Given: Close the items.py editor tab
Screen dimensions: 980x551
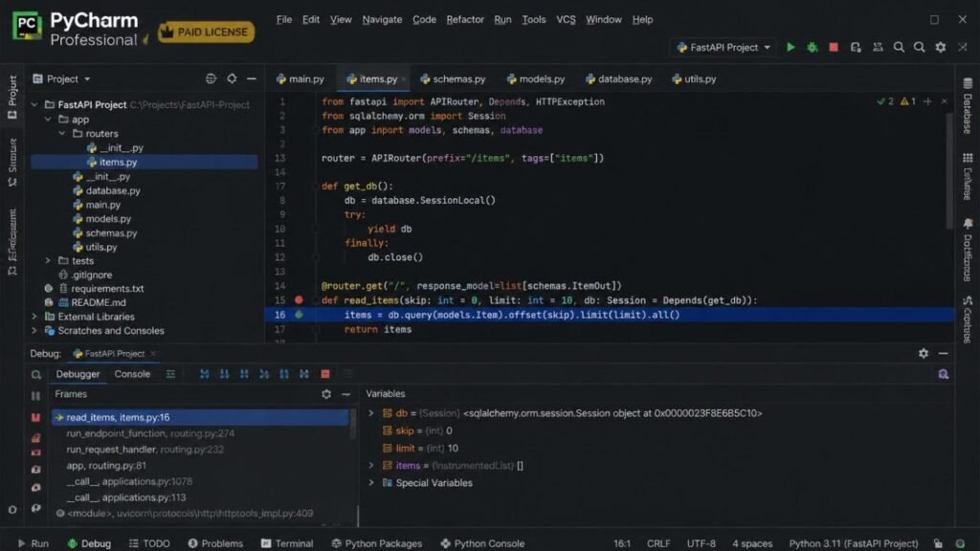Looking at the screenshot, I should (x=404, y=79).
